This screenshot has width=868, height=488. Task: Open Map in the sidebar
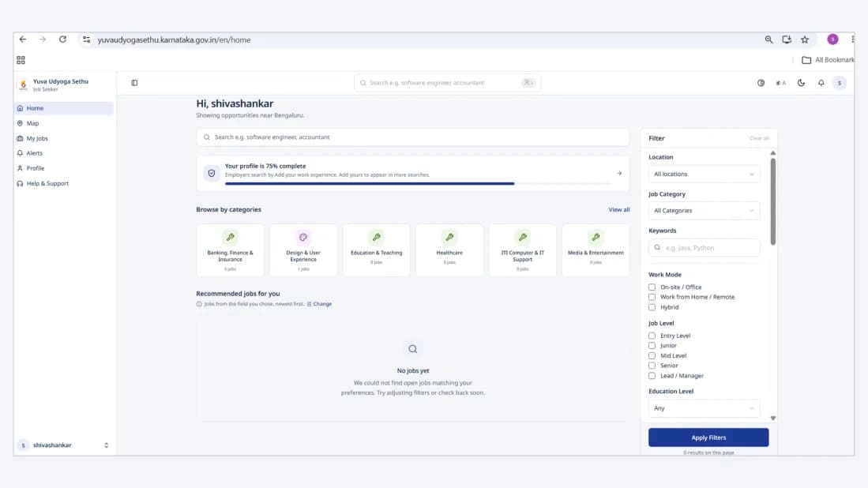64,123
